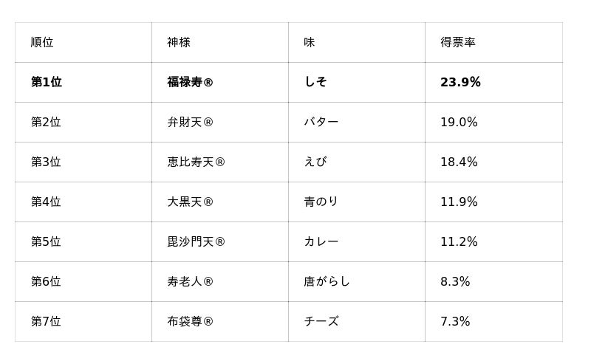Select the バター flavor cell
Image resolution: width=591 pixels, height=364 pixels.
pos(357,122)
